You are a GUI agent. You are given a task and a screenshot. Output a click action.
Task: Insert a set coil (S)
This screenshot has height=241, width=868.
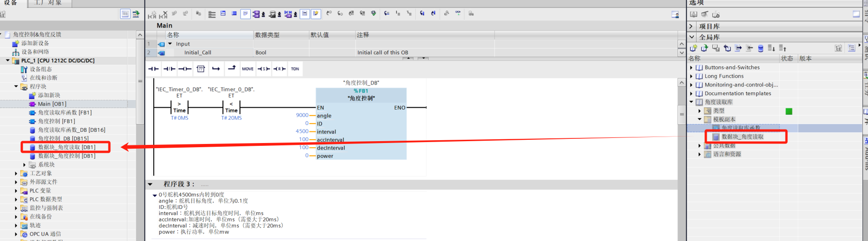click(x=264, y=69)
